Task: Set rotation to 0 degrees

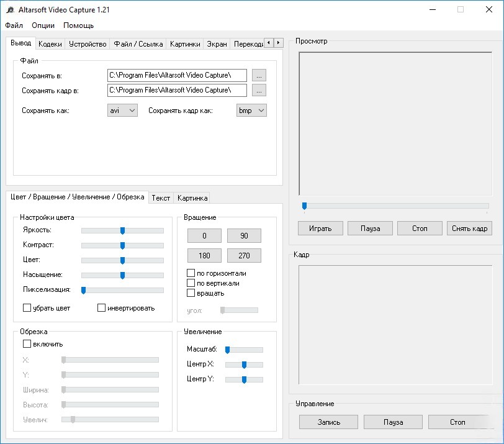Action: coord(204,236)
